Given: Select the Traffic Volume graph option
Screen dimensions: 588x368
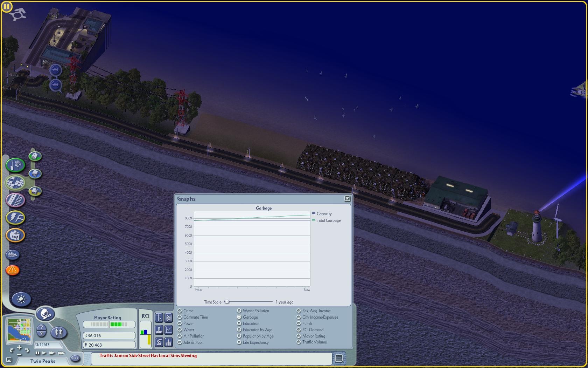Looking at the screenshot, I should pos(299,342).
